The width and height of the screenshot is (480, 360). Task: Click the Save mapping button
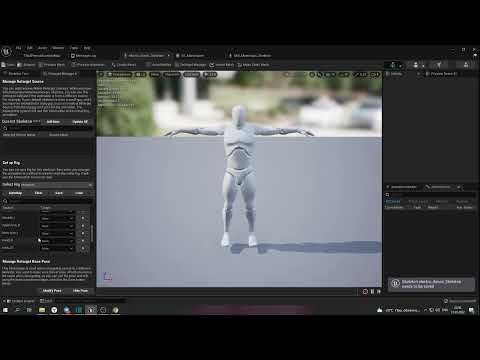[x=59, y=193]
